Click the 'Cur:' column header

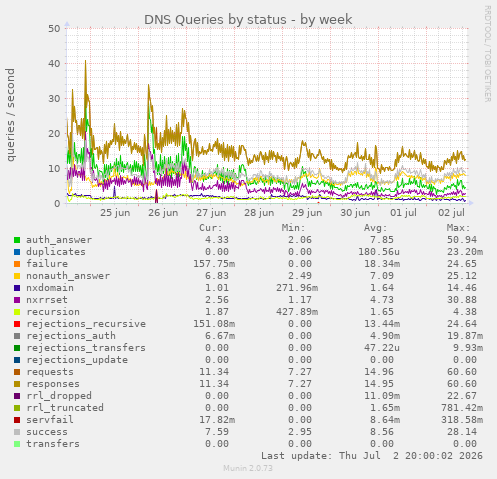[211, 228]
